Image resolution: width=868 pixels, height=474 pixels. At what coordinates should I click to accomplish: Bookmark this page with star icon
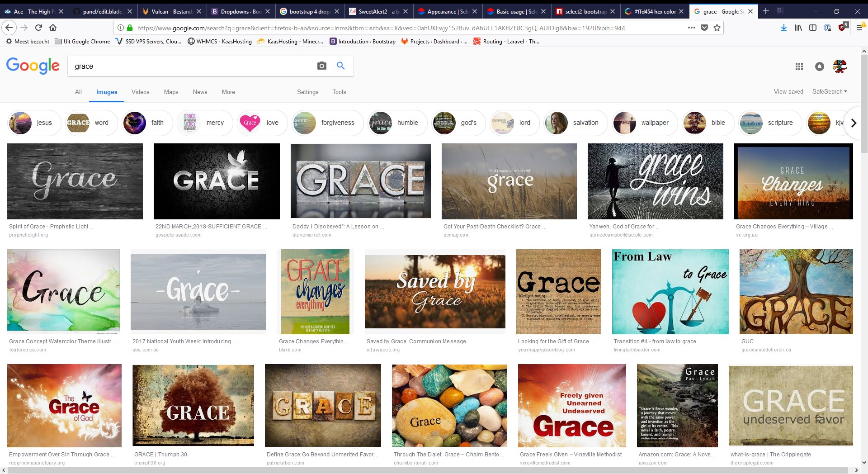pyautogui.click(x=717, y=28)
